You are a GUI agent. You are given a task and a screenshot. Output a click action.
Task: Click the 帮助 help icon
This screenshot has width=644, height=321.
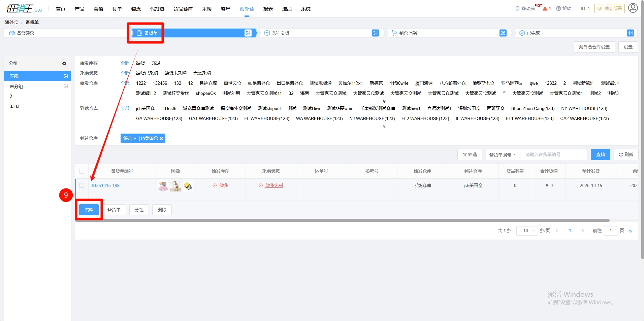coord(558,8)
